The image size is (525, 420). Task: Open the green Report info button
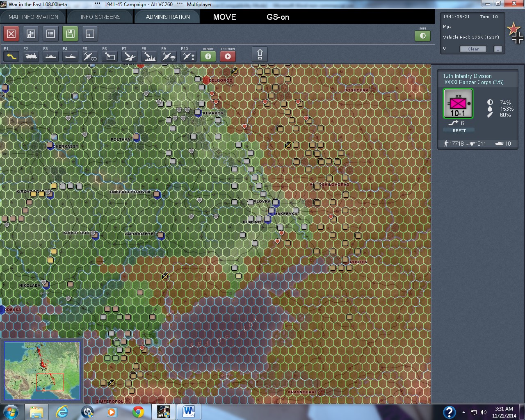click(208, 56)
